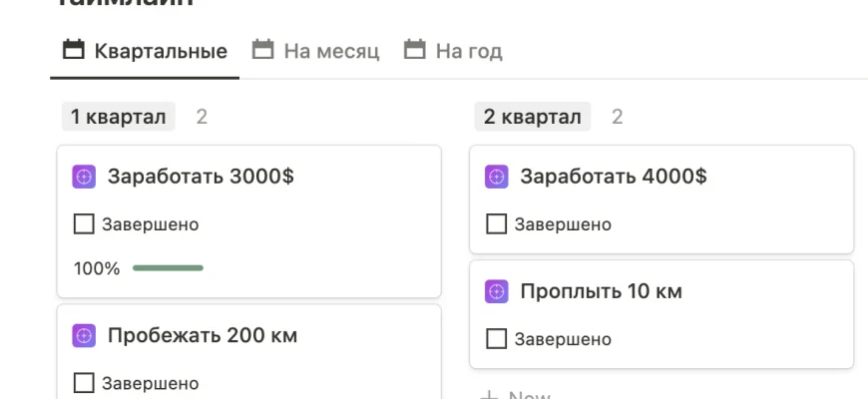Viewport: 868px width, 399px height.
Task: Click the calendar icon on Квартальные tab
Action: pos(74,50)
